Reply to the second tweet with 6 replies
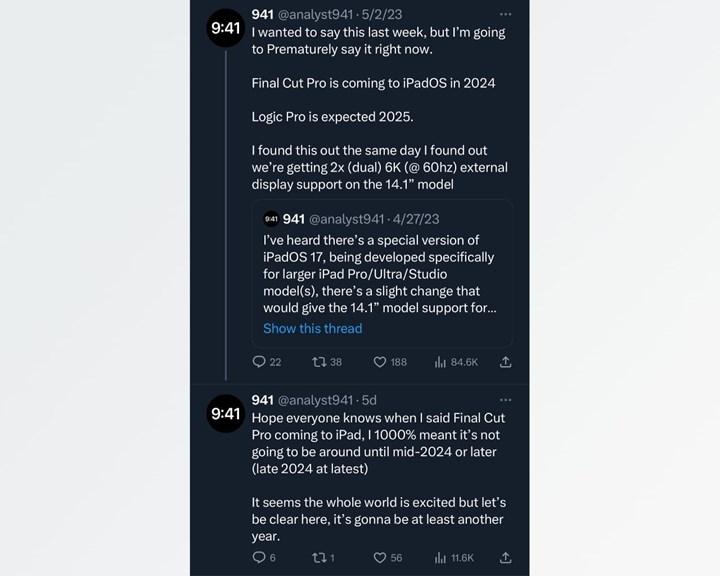The image size is (720, 576). 258,557
